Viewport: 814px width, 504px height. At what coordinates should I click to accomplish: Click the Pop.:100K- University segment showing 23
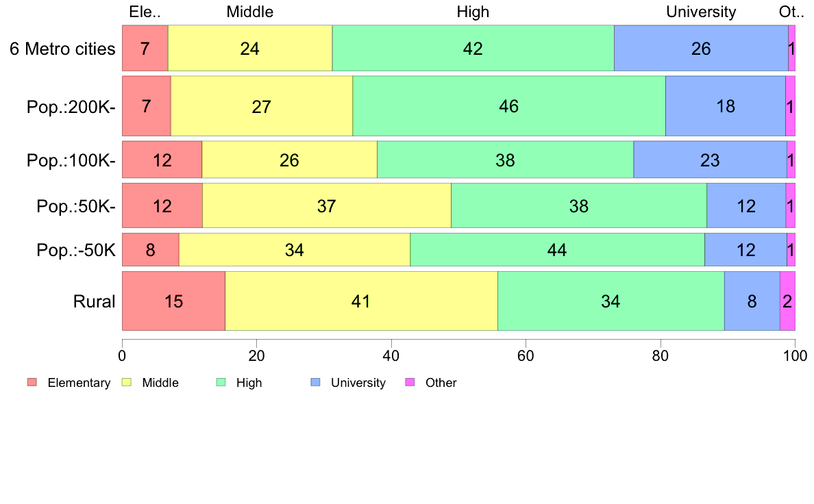710,160
